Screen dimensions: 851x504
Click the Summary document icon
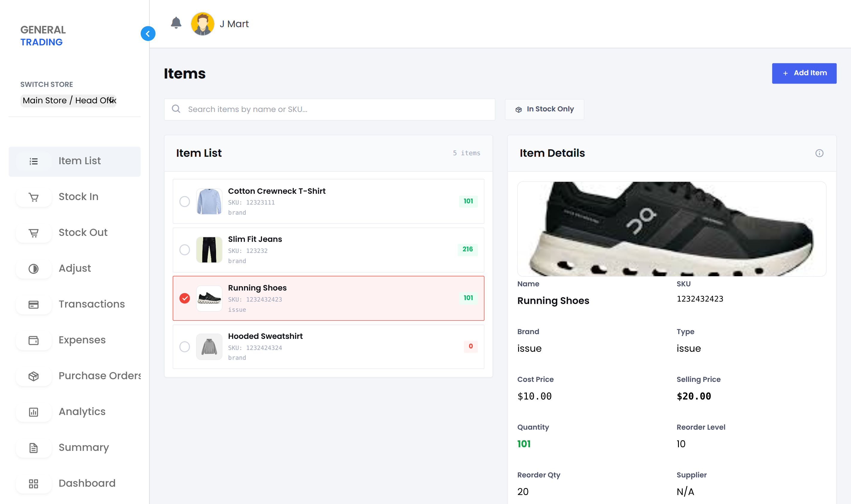tap(33, 448)
